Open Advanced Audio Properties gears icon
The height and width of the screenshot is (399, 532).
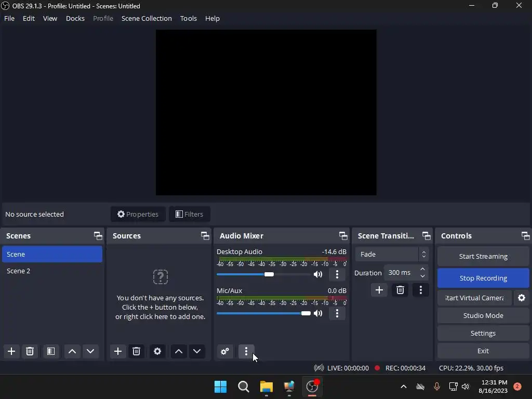pyautogui.click(x=225, y=351)
